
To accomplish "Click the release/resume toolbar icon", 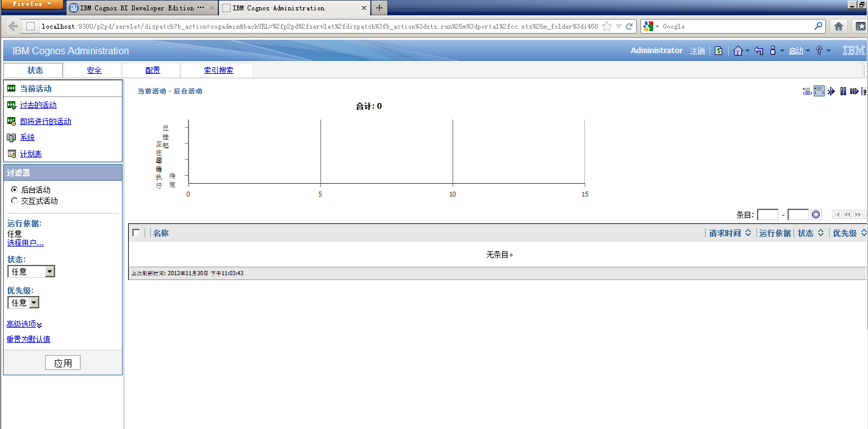I will point(854,91).
